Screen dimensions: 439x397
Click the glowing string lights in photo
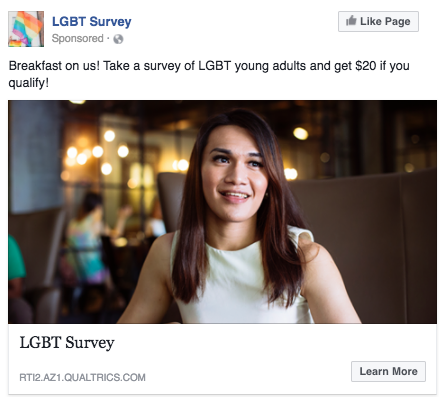[97, 153]
